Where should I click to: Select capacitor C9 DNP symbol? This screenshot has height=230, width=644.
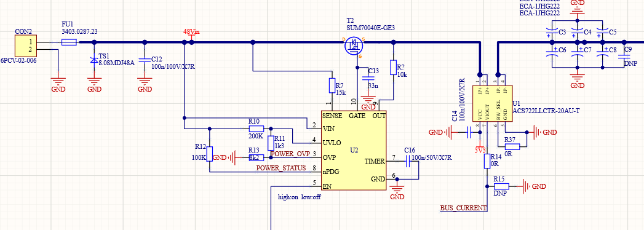coord(624,57)
